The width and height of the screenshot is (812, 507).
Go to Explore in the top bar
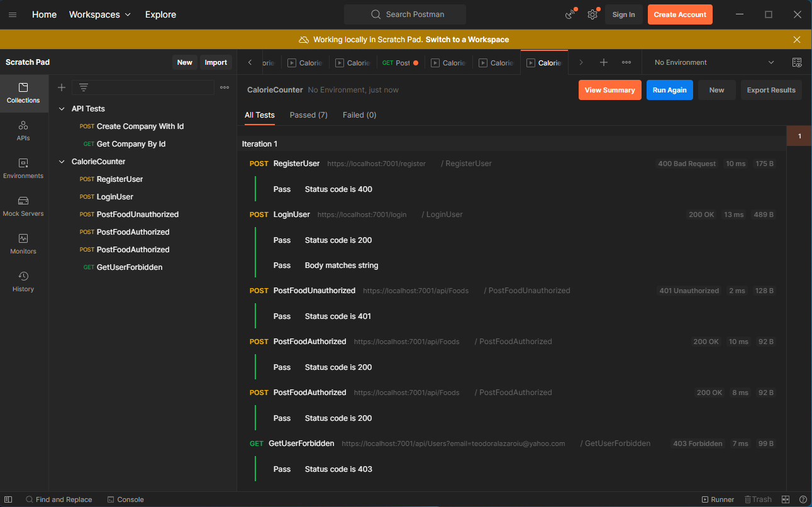(160, 14)
